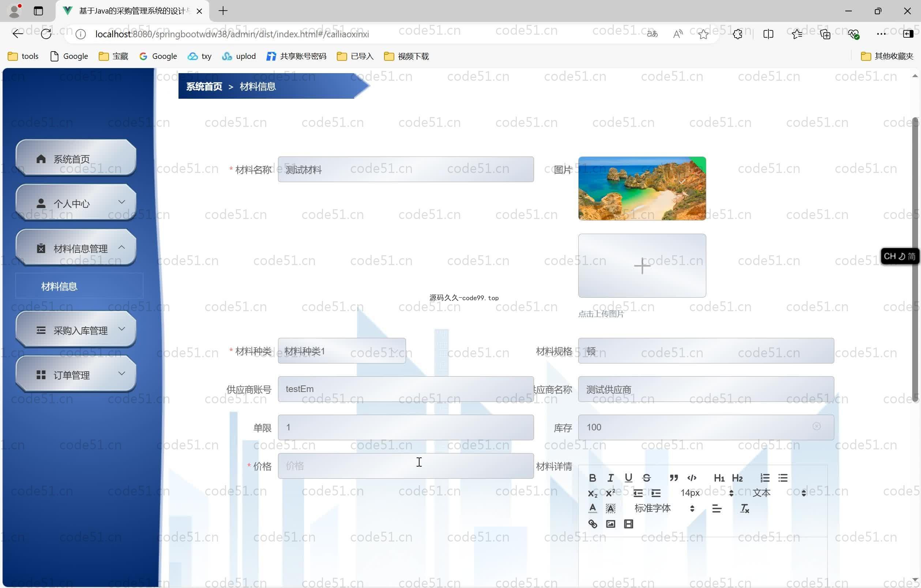Click the plus box to upload picture
The width and height of the screenshot is (921, 588).
click(642, 266)
